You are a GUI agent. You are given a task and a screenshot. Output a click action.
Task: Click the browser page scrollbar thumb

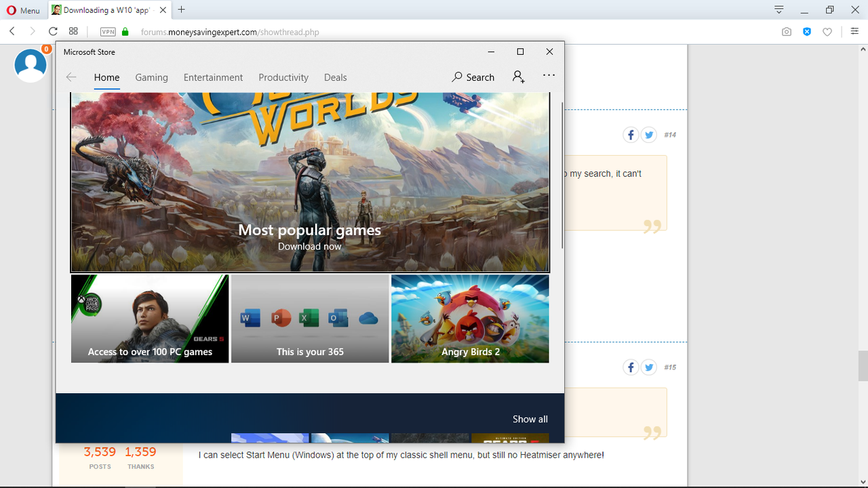click(863, 366)
